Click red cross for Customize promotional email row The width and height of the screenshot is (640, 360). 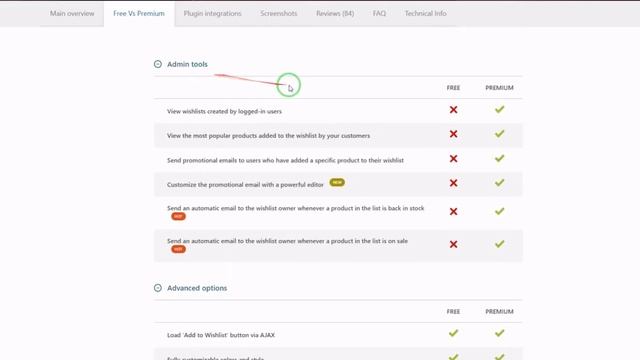[453, 183]
